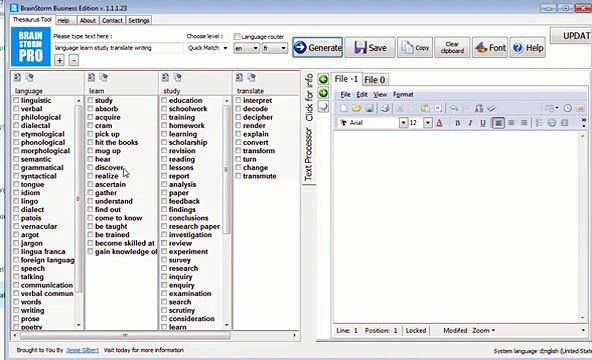
Task: Right-align text in the editor
Action: click(x=524, y=123)
